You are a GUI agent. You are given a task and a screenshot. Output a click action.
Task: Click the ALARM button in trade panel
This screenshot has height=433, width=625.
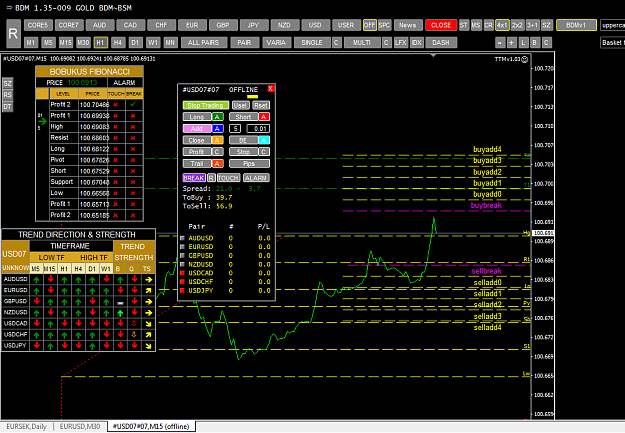256,178
